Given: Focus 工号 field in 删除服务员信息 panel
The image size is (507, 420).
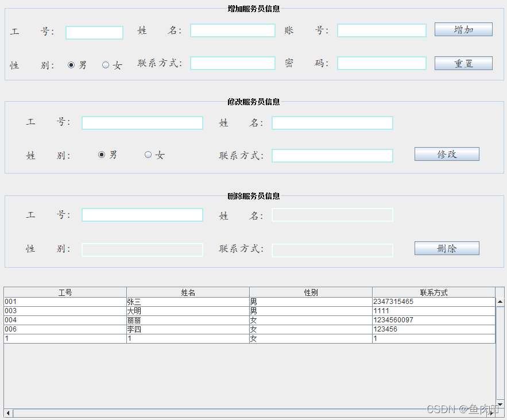Looking at the screenshot, I should [x=142, y=215].
